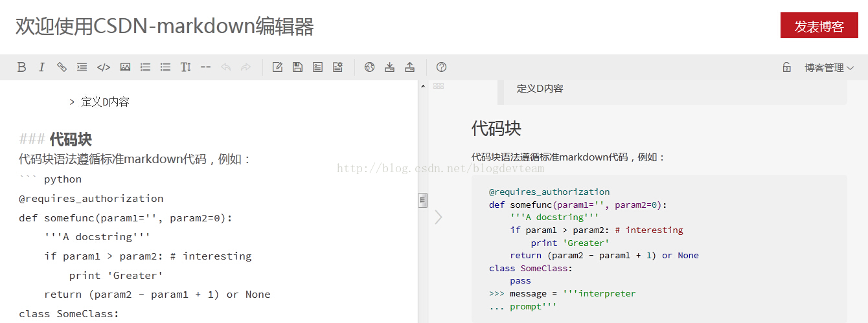Import a file using the download-arrow icon
The height and width of the screenshot is (323, 868).
click(x=389, y=67)
